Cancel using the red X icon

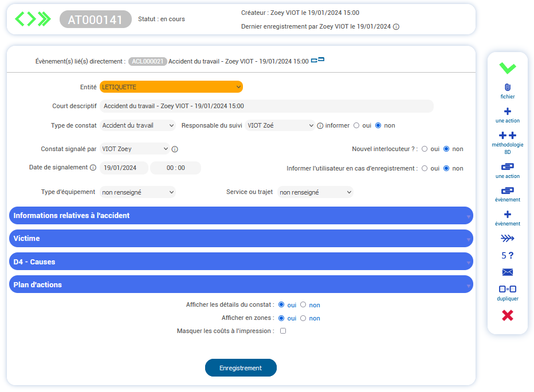click(507, 315)
